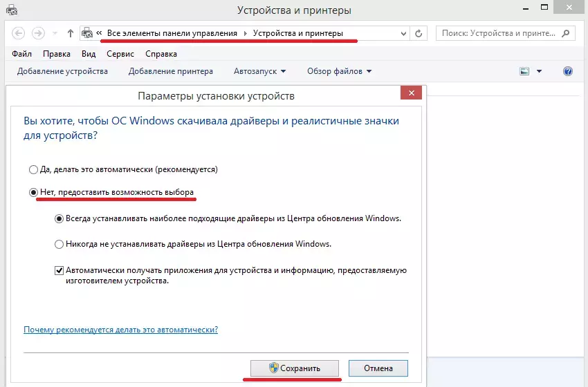Go back with the left arrow navigation button
Image resolution: width=588 pixels, height=387 pixels.
[19, 33]
